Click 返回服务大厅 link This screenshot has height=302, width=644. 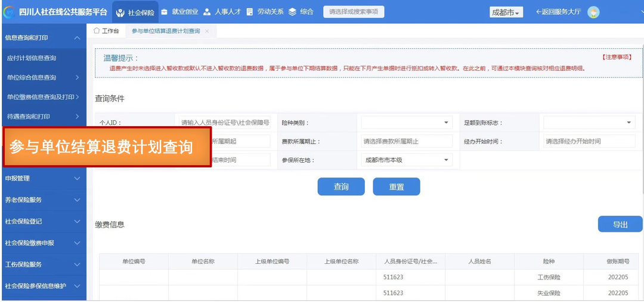coord(559,12)
